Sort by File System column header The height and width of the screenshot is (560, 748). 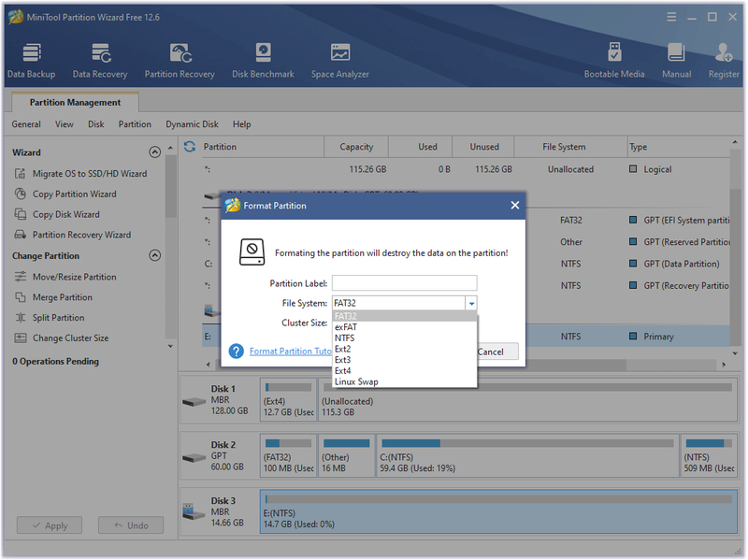570,147
